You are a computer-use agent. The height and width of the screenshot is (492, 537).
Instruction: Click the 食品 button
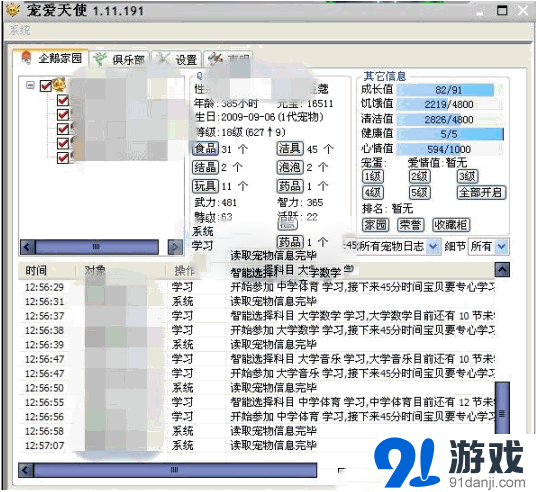[205, 149]
